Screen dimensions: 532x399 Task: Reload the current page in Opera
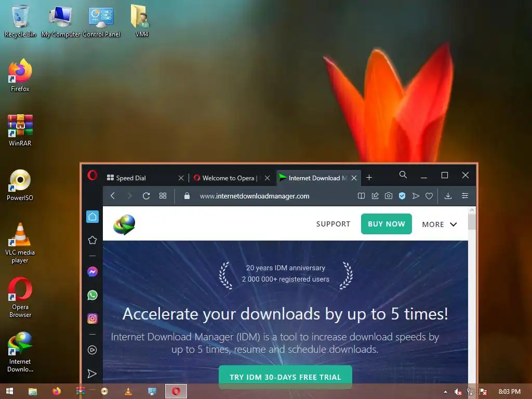(x=146, y=196)
